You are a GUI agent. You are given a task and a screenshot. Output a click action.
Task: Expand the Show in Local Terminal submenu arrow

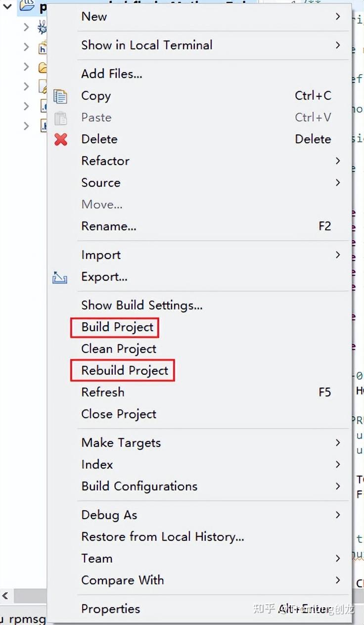click(x=338, y=45)
